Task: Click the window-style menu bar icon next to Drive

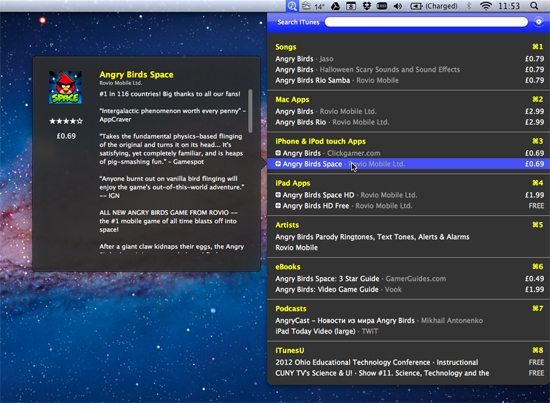Action: pos(351,6)
